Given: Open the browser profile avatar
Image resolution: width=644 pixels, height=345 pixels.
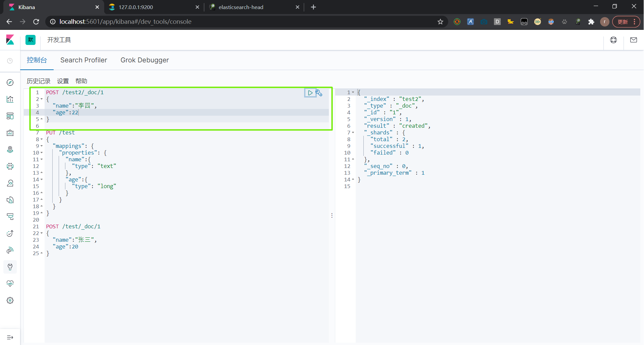Looking at the screenshot, I should pos(605,22).
